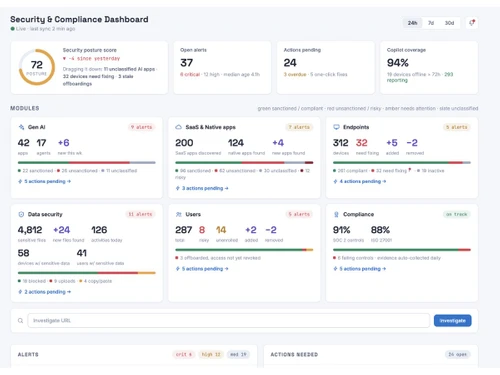Click Gen AI 42 apps count
The image size is (500, 375).
click(x=23, y=143)
